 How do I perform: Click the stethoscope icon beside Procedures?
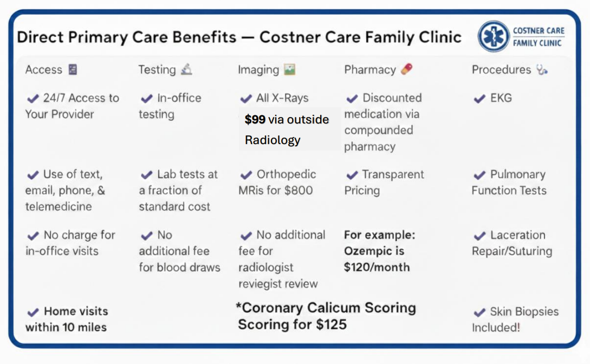coord(542,70)
